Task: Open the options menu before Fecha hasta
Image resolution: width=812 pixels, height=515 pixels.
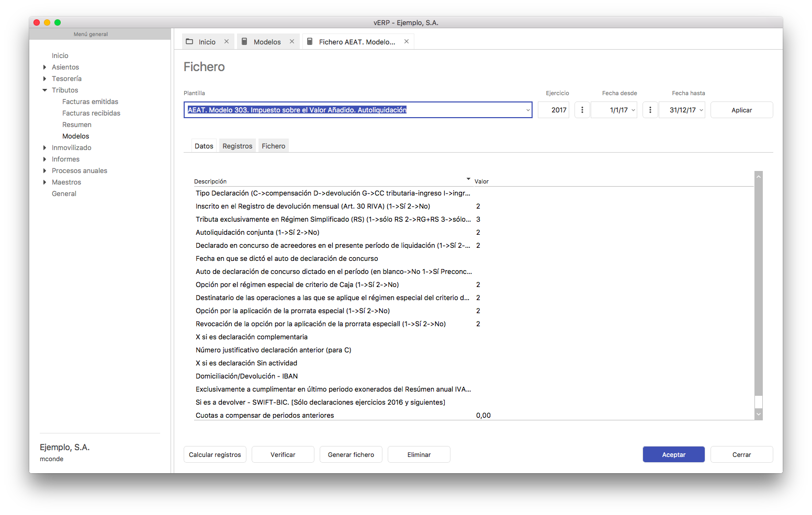Action: tap(650, 110)
